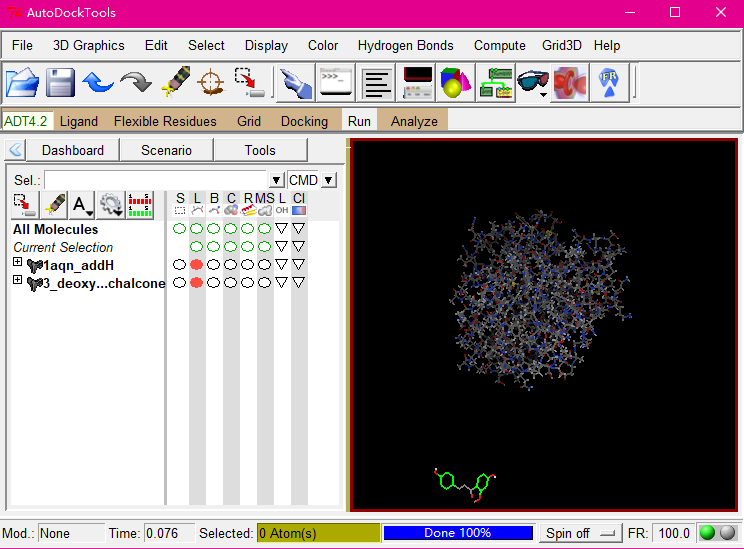
Task: Toggle ball-and-stick for All Molecules
Action: tap(213, 229)
